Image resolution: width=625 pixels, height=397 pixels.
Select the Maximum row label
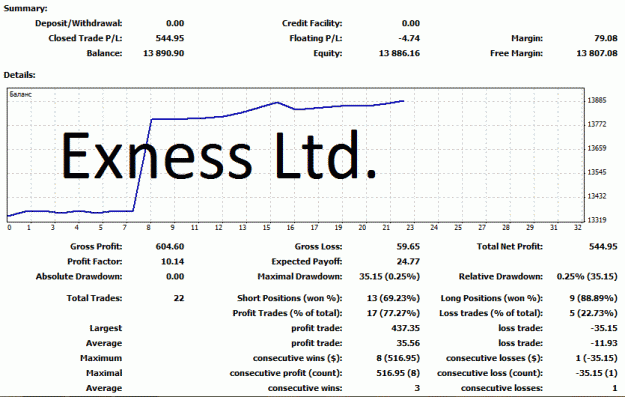point(101,358)
